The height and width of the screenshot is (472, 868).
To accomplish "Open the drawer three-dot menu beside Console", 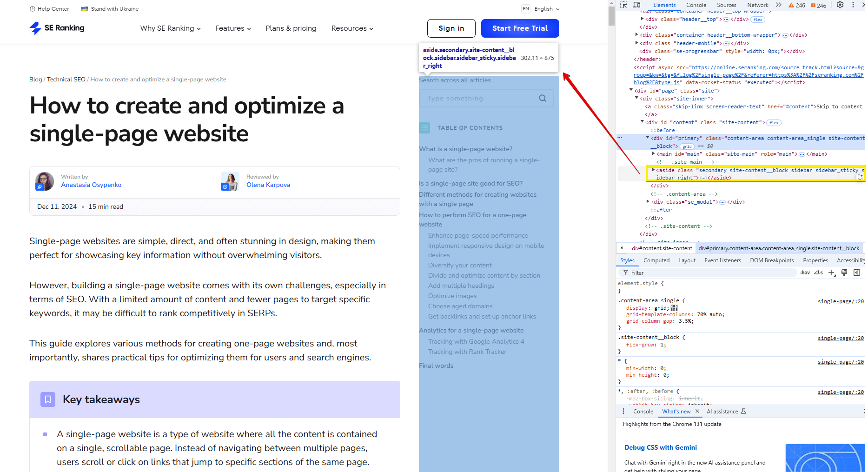I will click(x=623, y=411).
